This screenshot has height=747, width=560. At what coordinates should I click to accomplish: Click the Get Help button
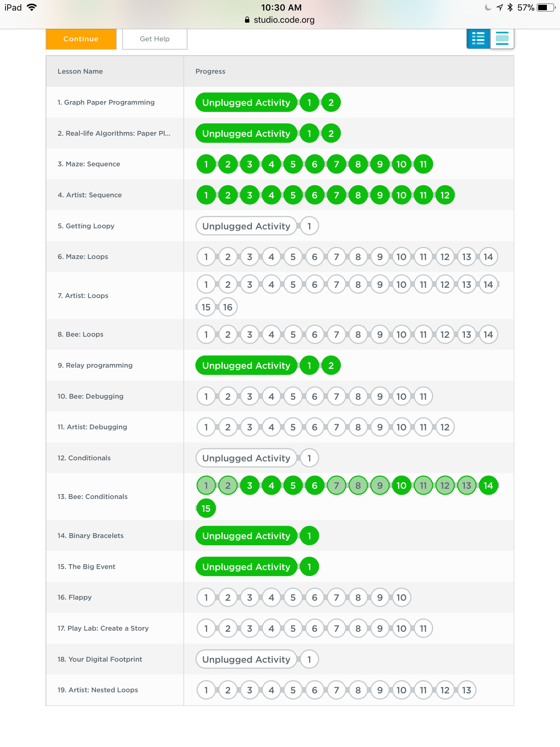[155, 39]
